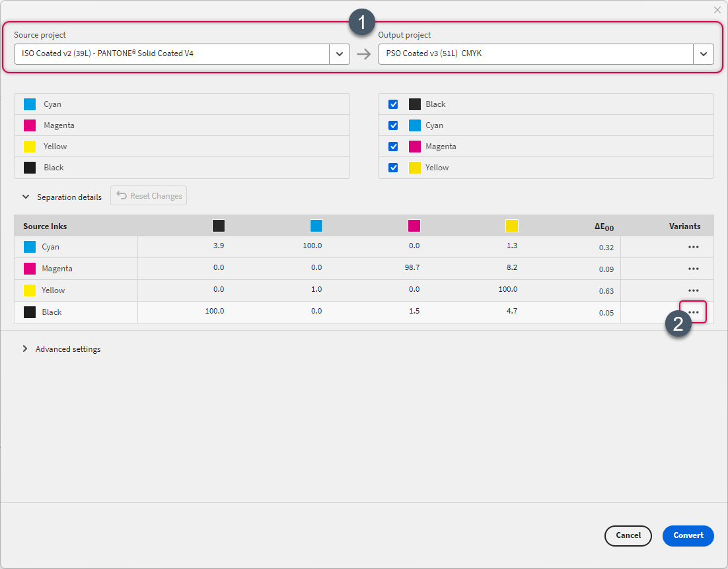728x569 pixels.
Task: Click the Cancel button
Action: coord(628,536)
